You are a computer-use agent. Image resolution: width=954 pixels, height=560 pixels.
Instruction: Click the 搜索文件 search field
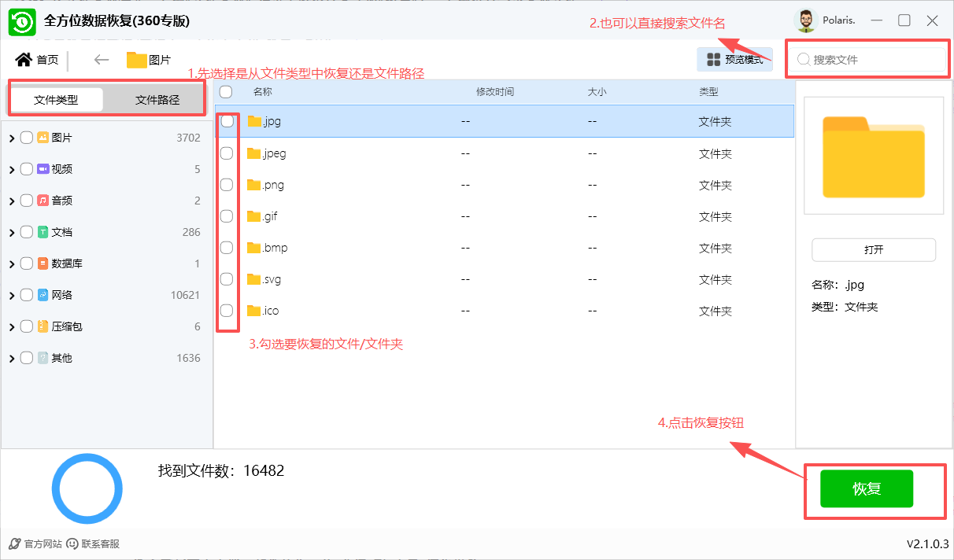866,59
